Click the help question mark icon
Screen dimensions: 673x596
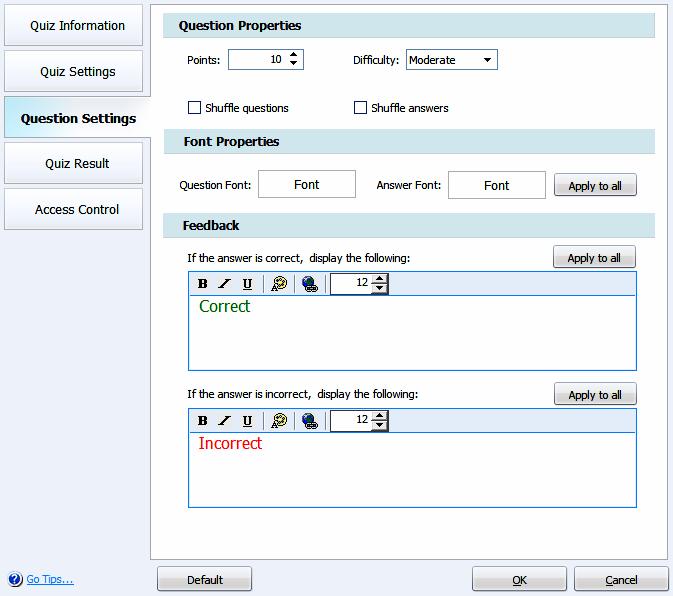pos(15,579)
